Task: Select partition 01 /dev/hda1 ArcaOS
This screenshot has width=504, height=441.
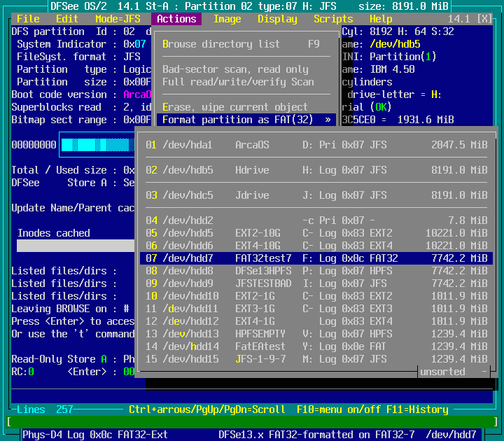Action: click(316, 145)
